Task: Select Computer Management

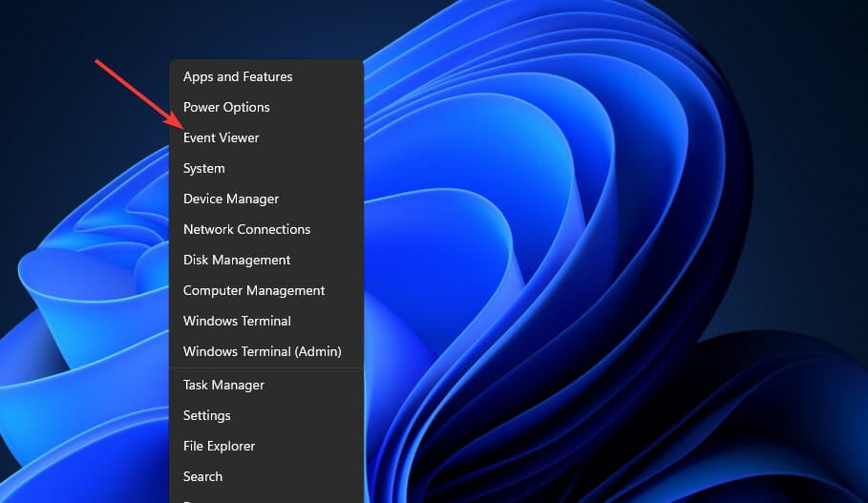Action: click(266, 290)
